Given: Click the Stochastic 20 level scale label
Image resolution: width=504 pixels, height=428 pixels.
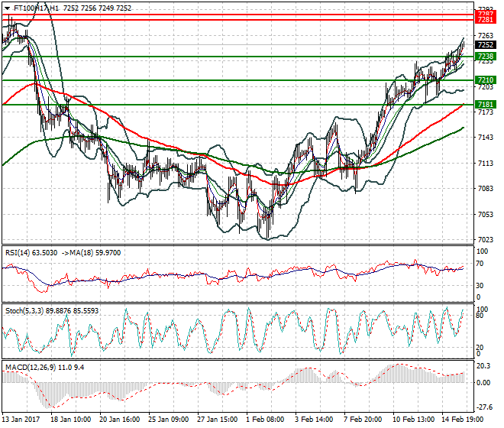Looking at the screenshot, I should 480,347.
